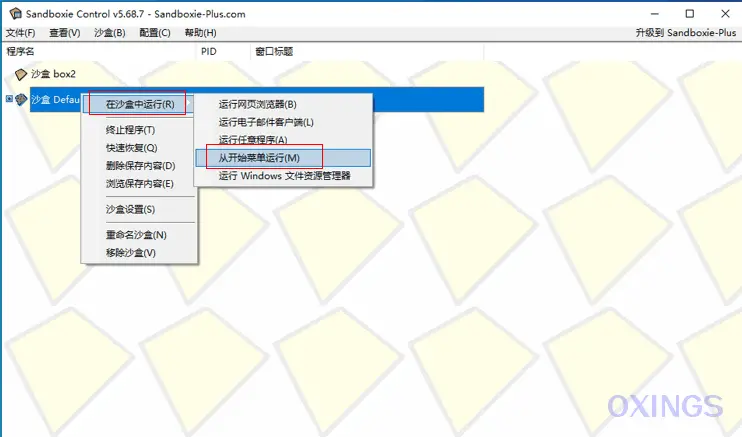Select the 沙盒 DefaultBox row

(x=257, y=99)
